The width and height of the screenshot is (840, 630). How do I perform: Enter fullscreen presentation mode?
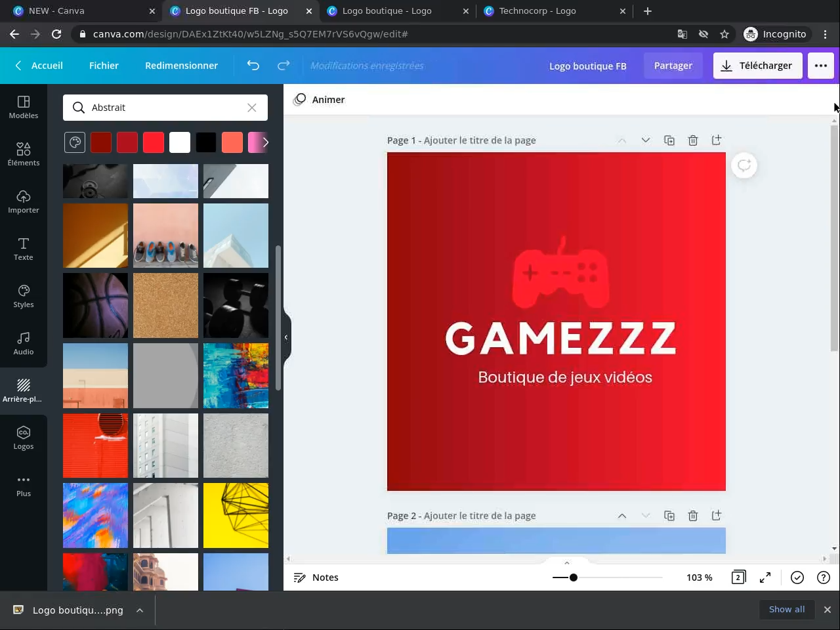765,577
